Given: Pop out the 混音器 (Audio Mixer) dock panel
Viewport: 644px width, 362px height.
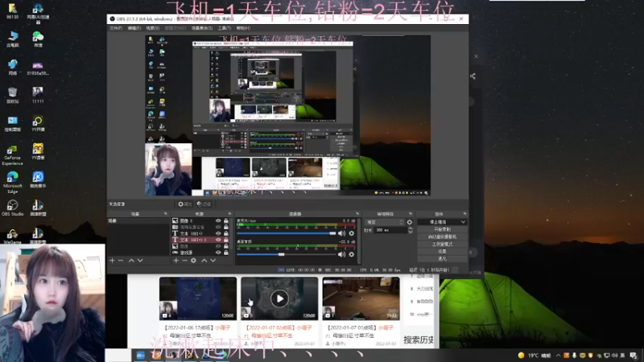Looking at the screenshot, I should [x=357, y=214].
